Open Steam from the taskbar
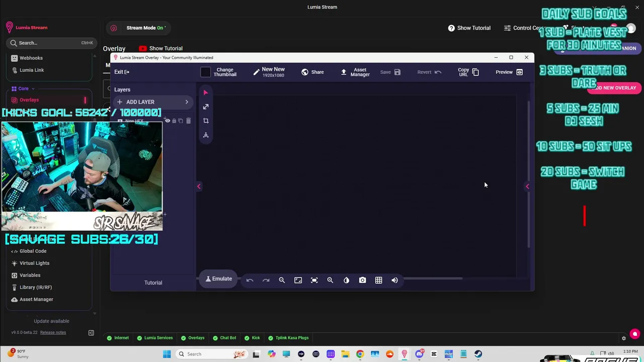 pos(478,354)
